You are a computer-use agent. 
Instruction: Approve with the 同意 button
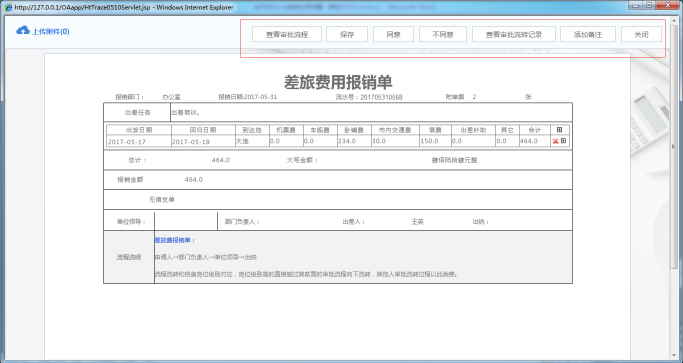coord(393,34)
